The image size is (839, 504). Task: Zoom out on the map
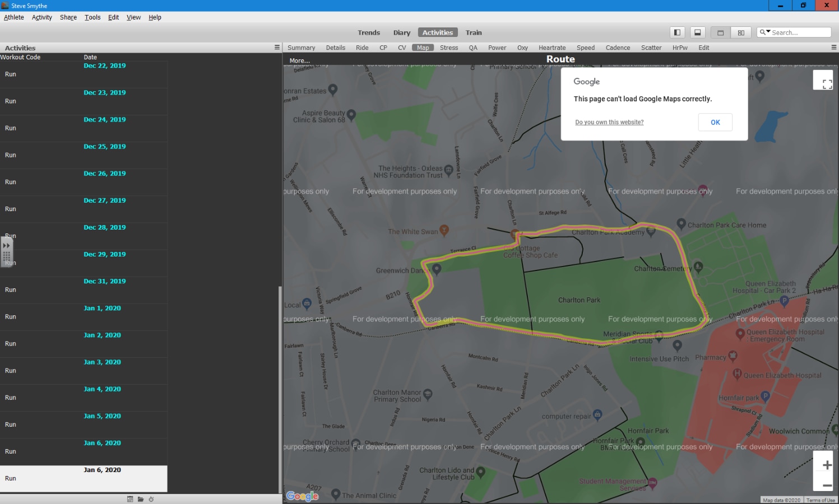pos(827,486)
